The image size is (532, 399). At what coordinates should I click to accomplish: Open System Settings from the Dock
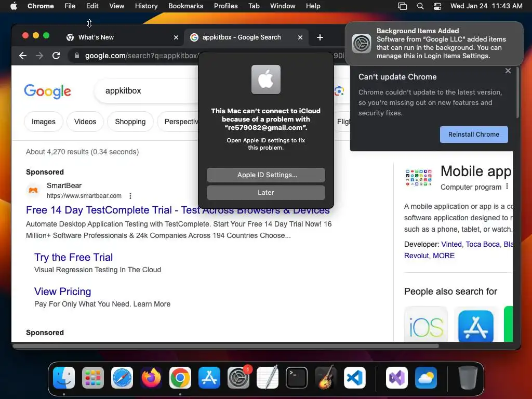coord(238,378)
